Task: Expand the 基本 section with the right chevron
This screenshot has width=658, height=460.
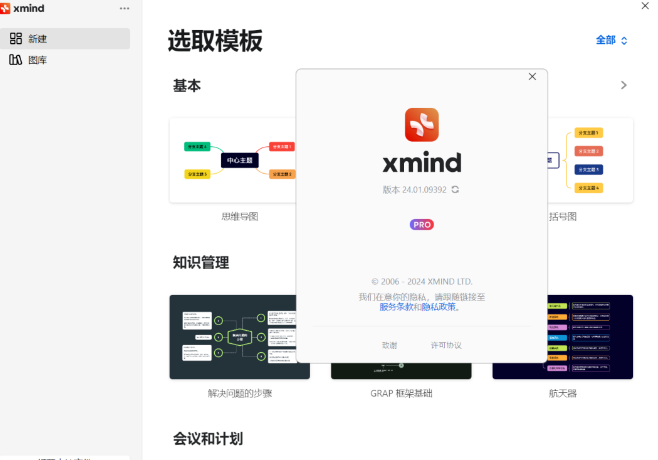Action: [624, 85]
